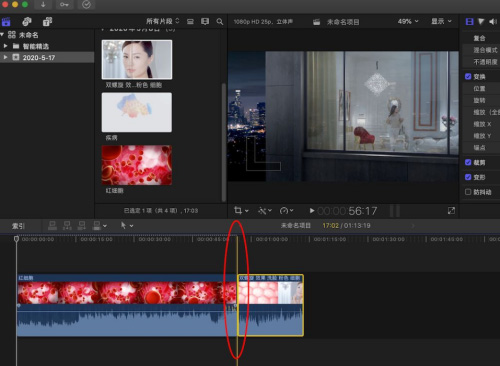Click the project clapperboard icon in viewer

317,22
